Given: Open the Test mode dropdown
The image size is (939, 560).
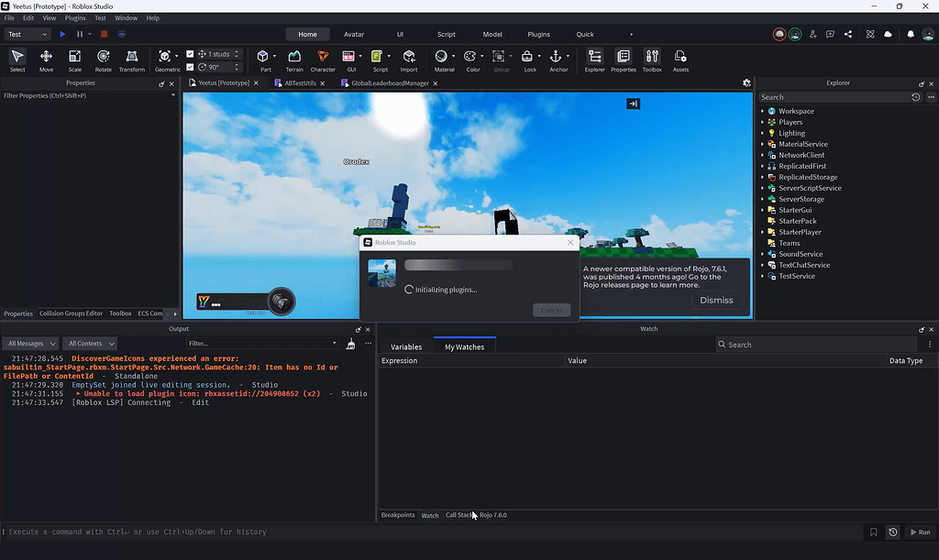Looking at the screenshot, I should [x=28, y=34].
